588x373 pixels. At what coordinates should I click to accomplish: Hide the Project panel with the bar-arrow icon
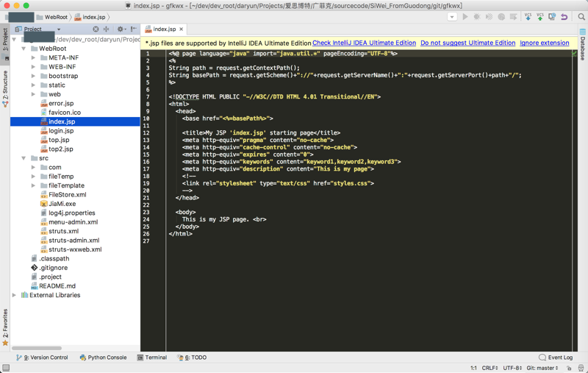(x=133, y=29)
